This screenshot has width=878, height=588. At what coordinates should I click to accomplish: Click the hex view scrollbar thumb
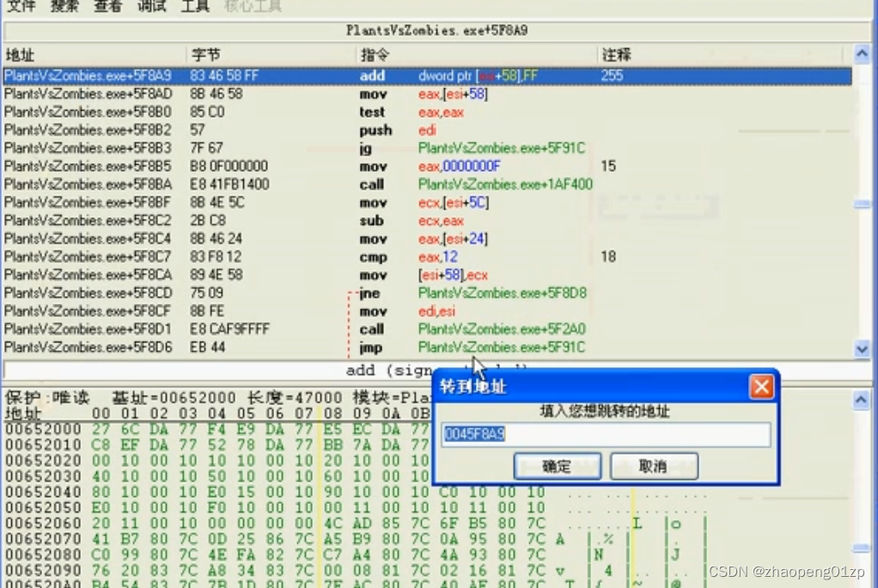tap(862, 549)
